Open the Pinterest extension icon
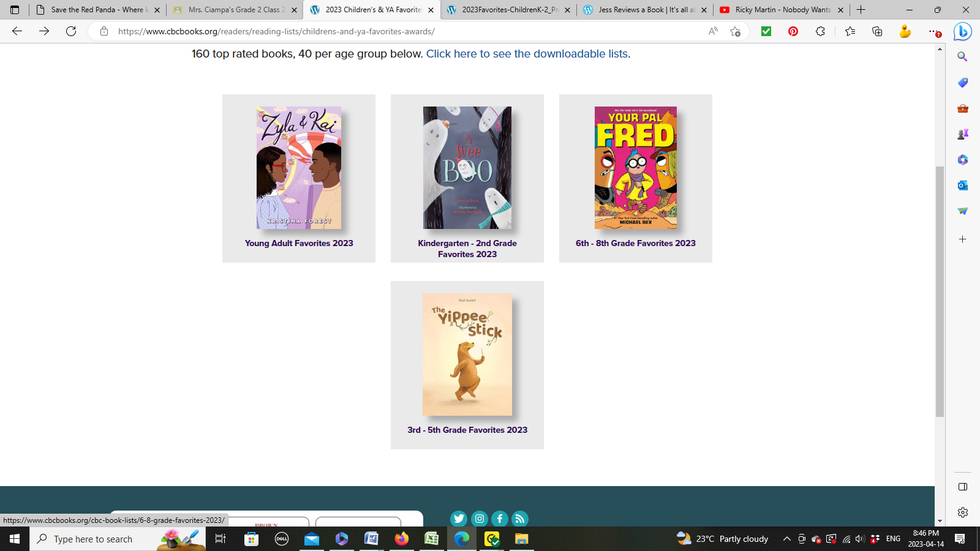Viewport: 980px width, 551px height. 793,31
